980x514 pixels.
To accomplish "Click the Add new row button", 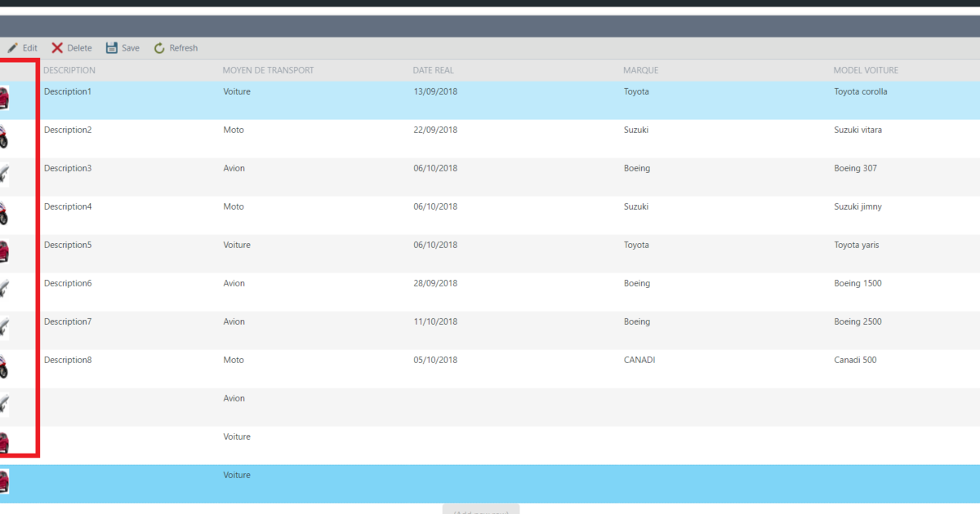I will click(x=480, y=511).
